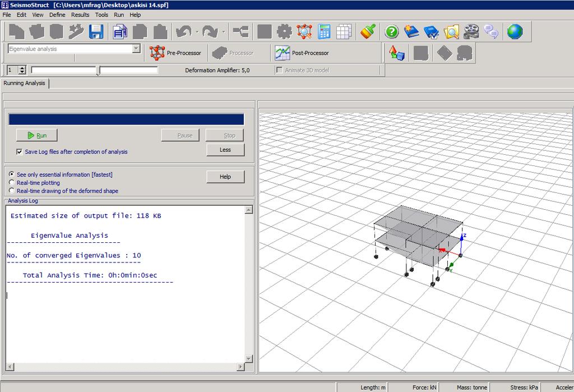Viewport: 574px width, 392px height.
Task: Click the yellow paint brush icon
Action: click(368, 31)
